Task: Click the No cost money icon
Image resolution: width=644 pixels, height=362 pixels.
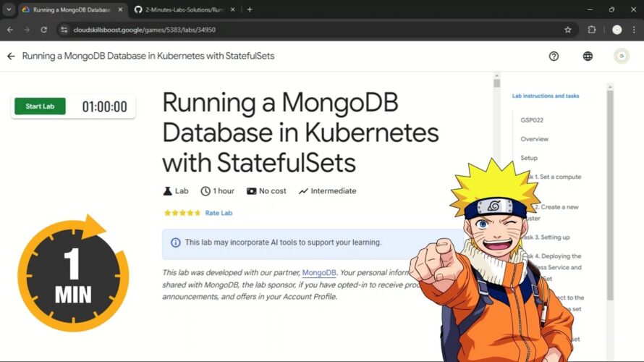Action: pos(251,191)
